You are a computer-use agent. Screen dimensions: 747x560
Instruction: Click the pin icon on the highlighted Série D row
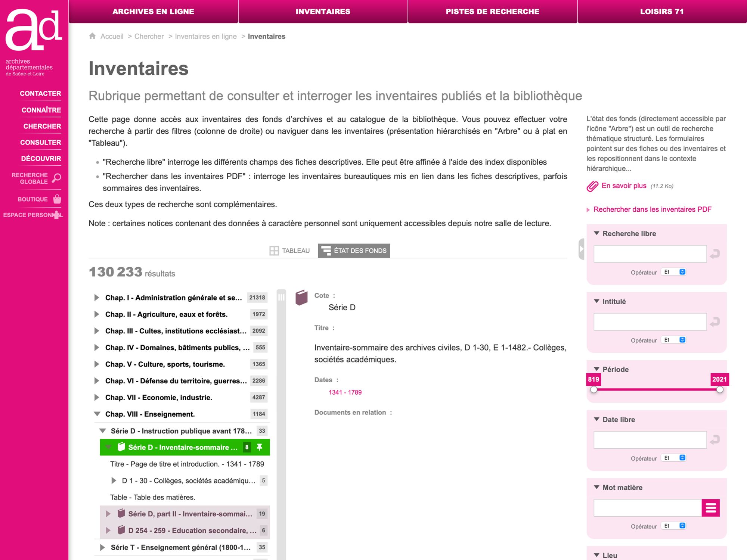click(260, 447)
